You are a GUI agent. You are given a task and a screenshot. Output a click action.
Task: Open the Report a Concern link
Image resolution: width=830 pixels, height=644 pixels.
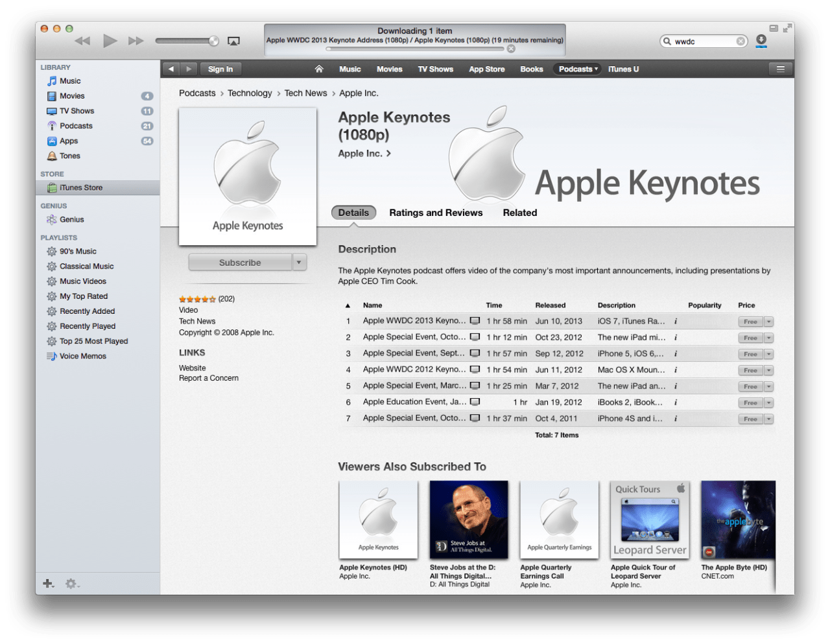[x=209, y=378]
